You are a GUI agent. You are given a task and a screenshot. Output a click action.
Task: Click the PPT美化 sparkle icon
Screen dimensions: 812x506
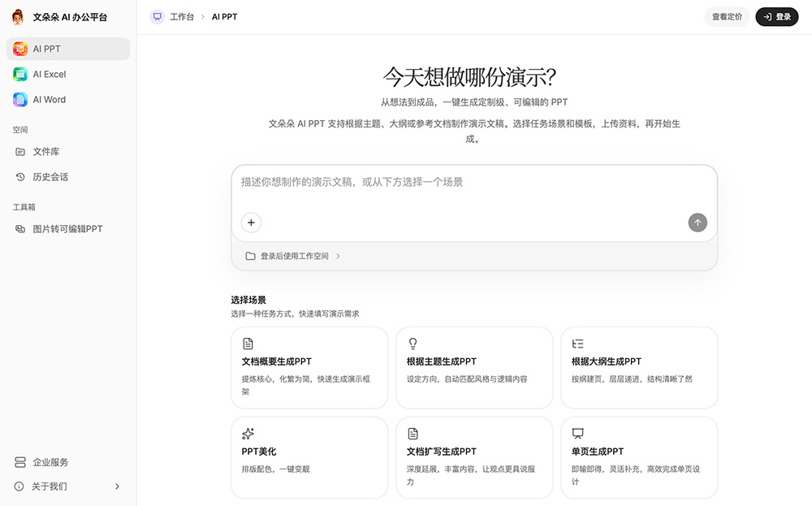coord(248,434)
